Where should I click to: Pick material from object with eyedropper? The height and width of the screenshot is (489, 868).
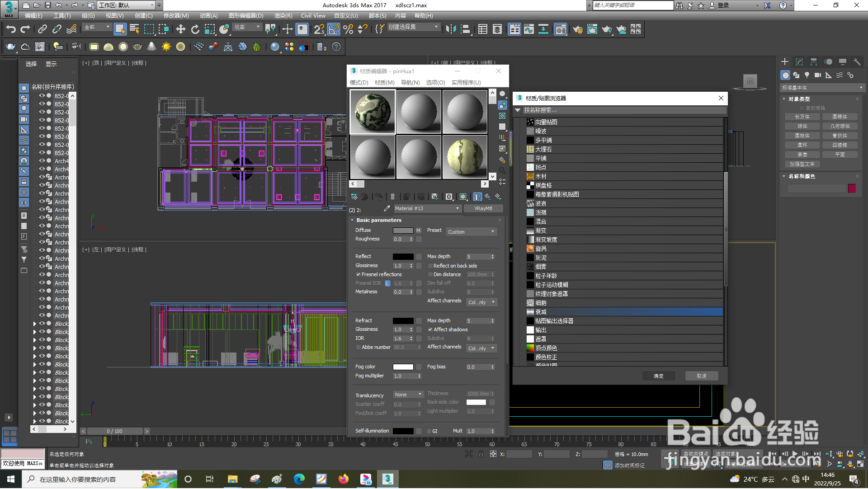[387, 208]
